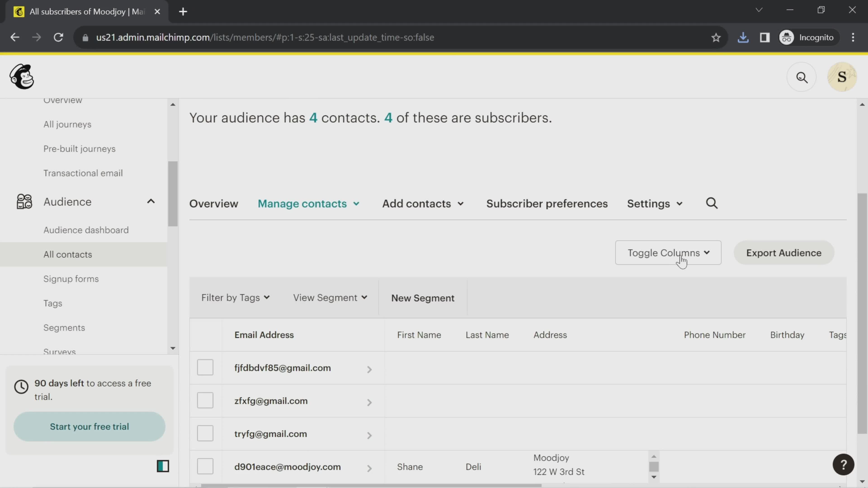Open contact tryfg@gmail.com
The height and width of the screenshot is (488, 868).
[x=271, y=434]
